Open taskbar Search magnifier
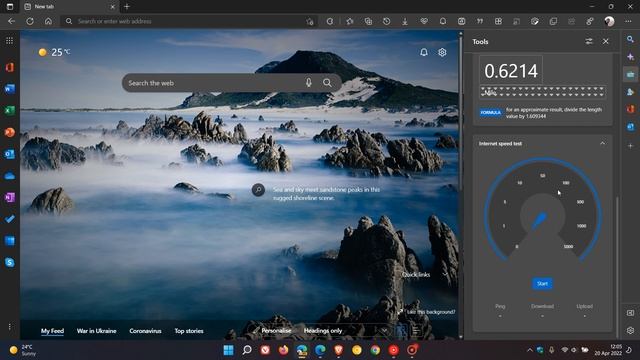This screenshot has height=360, width=640. 247,350
